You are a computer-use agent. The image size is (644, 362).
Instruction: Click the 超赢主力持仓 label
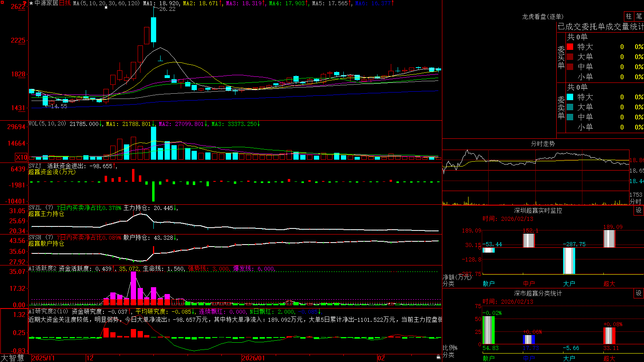[x=46, y=214]
